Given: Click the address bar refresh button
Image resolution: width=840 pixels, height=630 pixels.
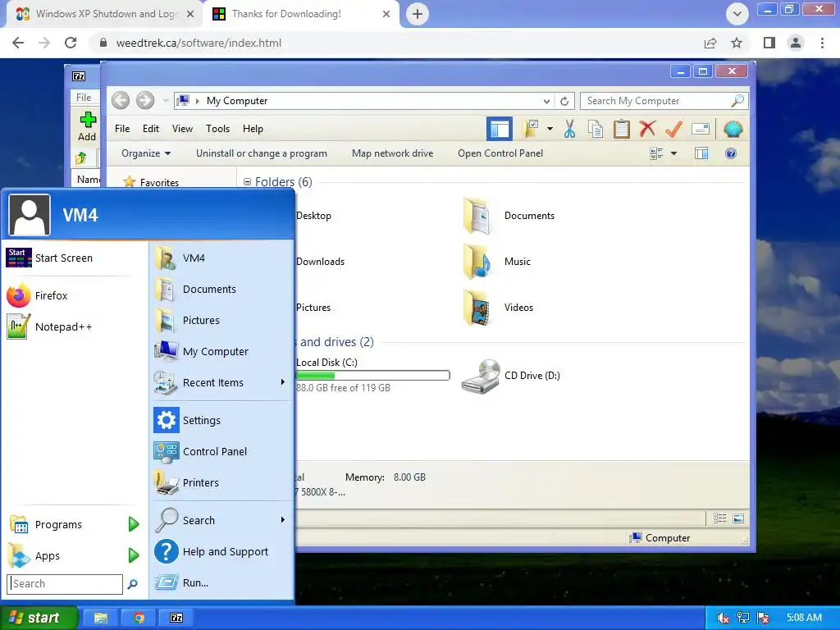Looking at the screenshot, I should coord(564,101).
